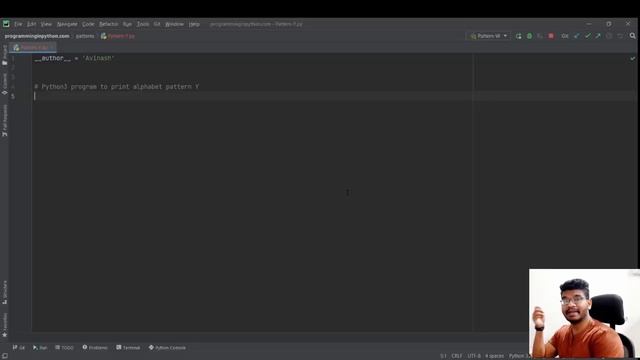Viewport: 640px width, 360px height.
Task: Open the Python Console tab
Action: tap(167, 348)
